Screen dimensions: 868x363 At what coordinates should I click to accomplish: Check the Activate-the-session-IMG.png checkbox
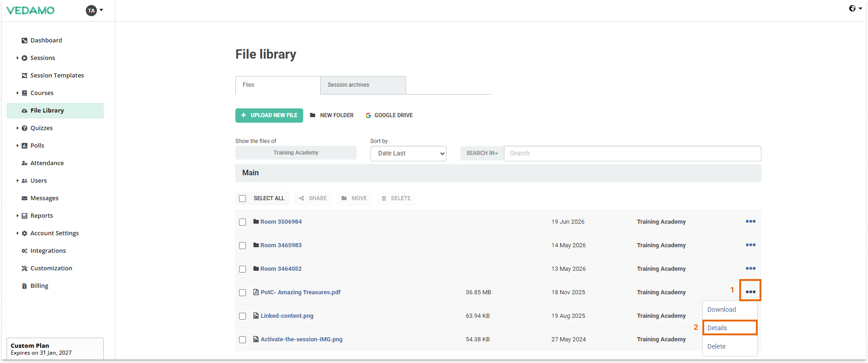pos(243,340)
